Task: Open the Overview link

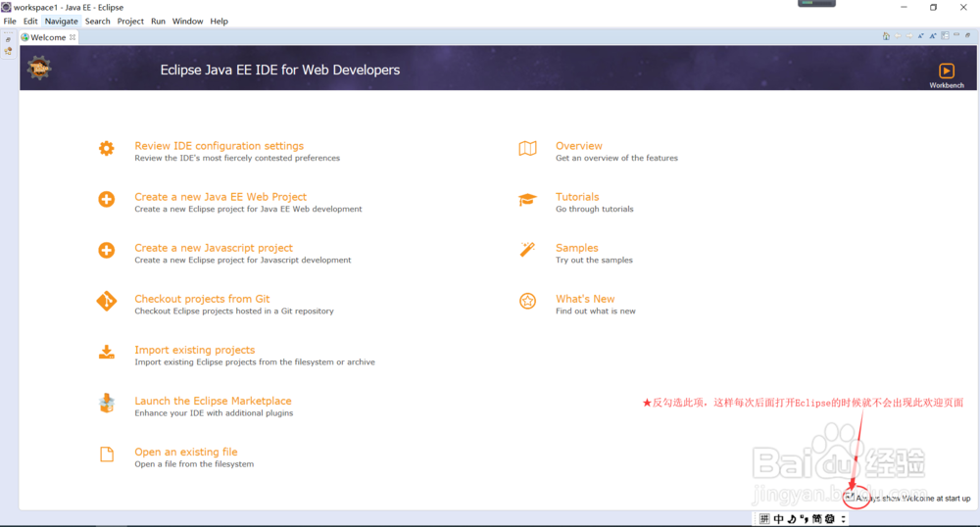Action: (x=579, y=146)
